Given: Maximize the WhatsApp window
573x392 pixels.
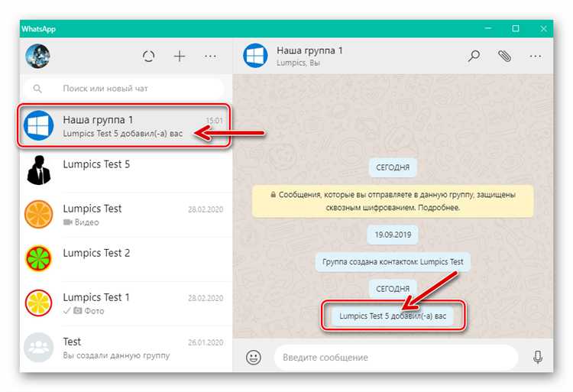Looking at the screenshot, I should 515,28.
